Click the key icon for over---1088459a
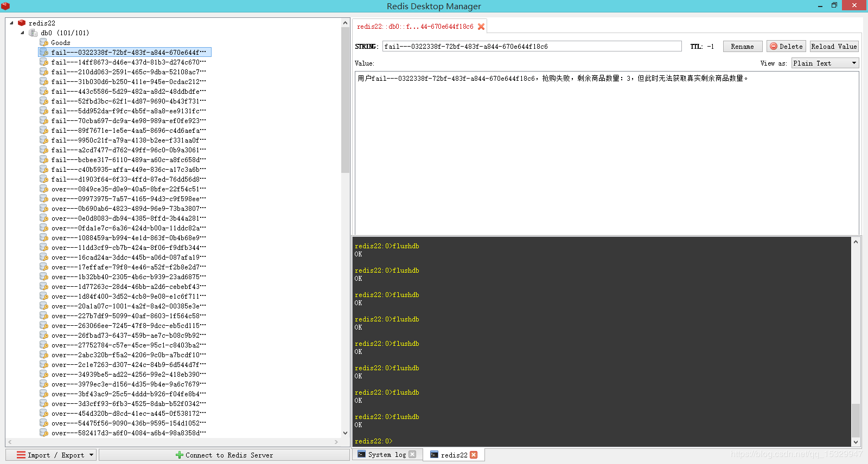Viewport: 868px width, 464px height. click(x=44, y=237)
